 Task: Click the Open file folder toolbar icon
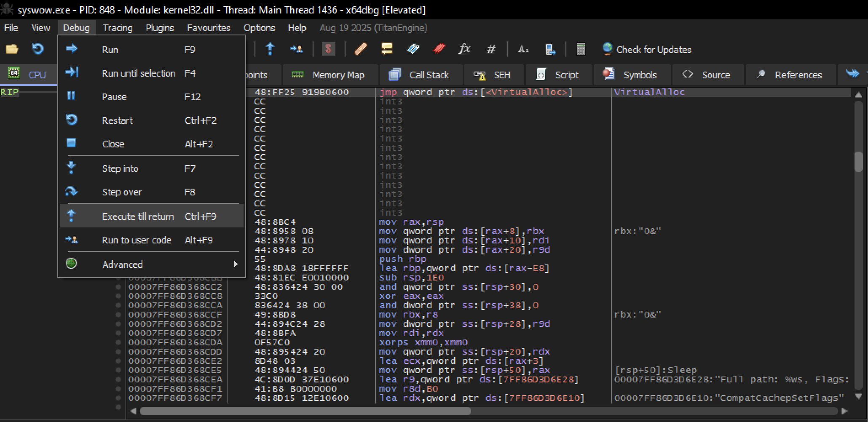[12, 49]
